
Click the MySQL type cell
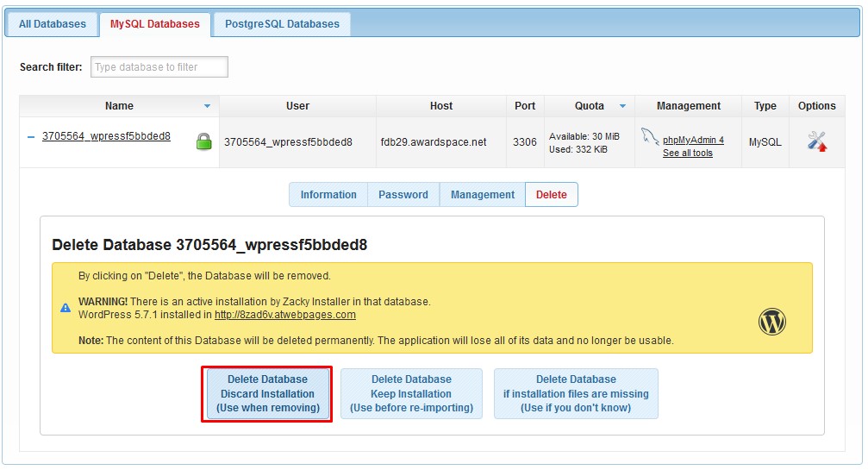point(765,142)
